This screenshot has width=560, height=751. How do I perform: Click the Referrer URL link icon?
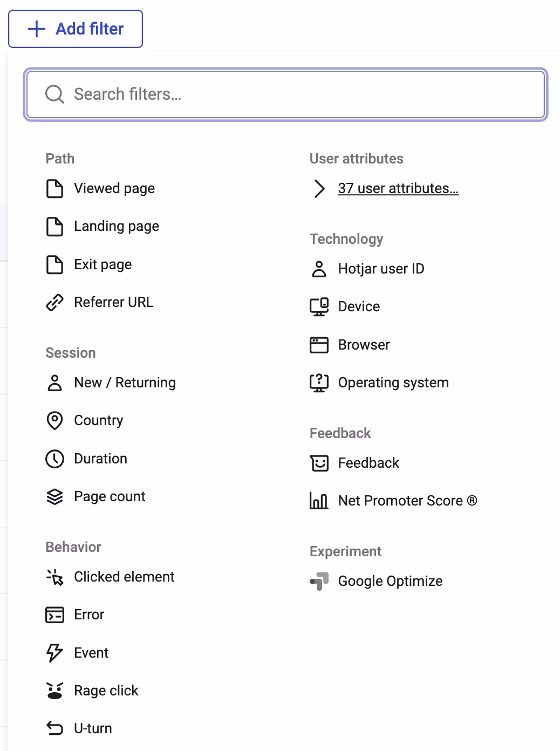coord(54,303)
